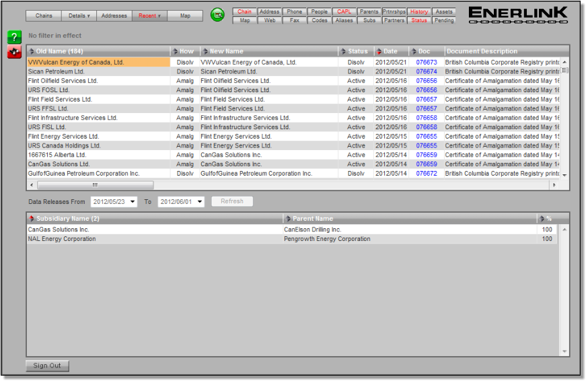Screen dimensions: 588x383
Task: Select the VWVulcan Energy of Canada, Ltd. old name
Action: [x=99, y=63]
